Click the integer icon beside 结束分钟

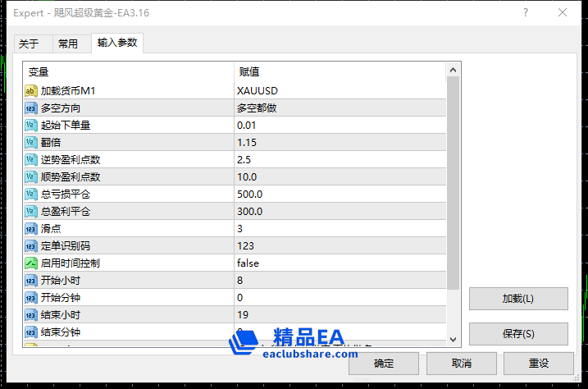click(x=30, y=332)
